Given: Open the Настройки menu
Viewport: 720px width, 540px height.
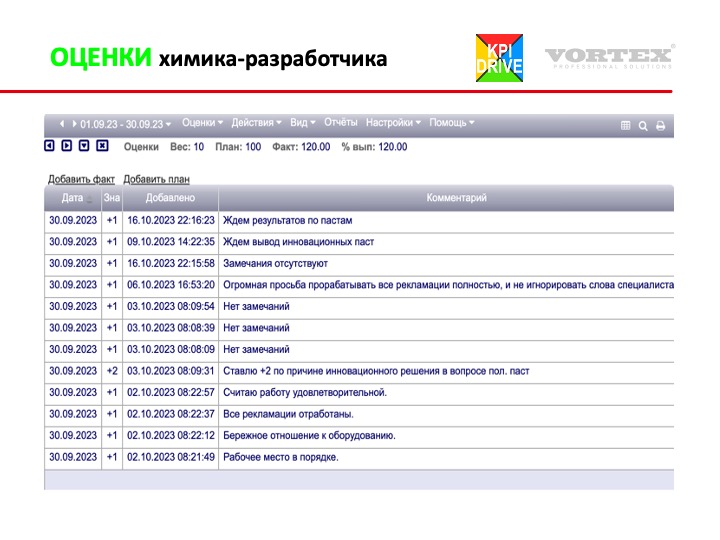Looking at the screenshot, I should [393, 123].
